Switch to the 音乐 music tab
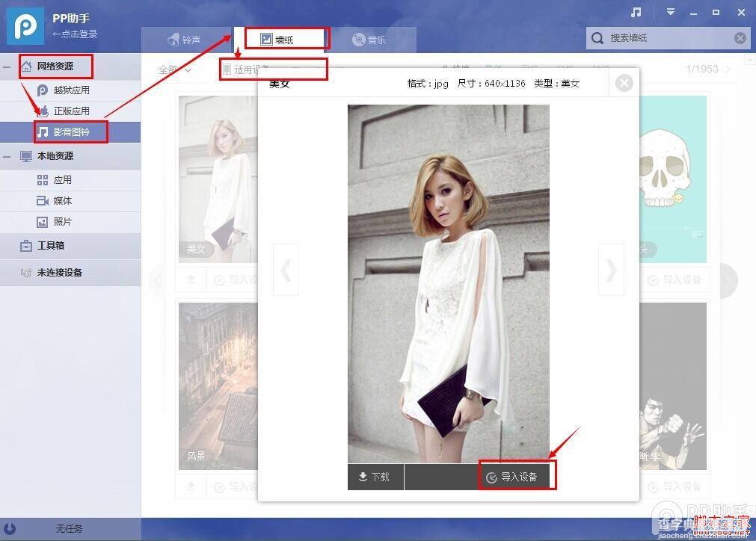 pos(370,40)
